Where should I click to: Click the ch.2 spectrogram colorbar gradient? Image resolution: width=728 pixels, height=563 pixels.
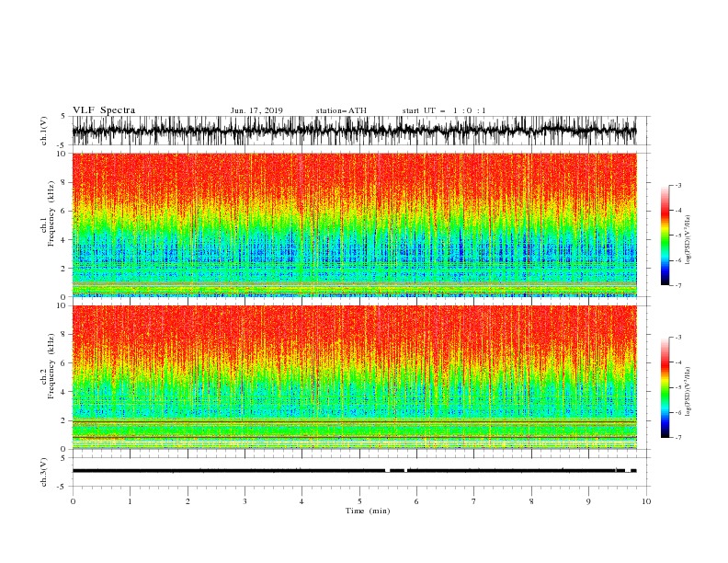point(665,387)
